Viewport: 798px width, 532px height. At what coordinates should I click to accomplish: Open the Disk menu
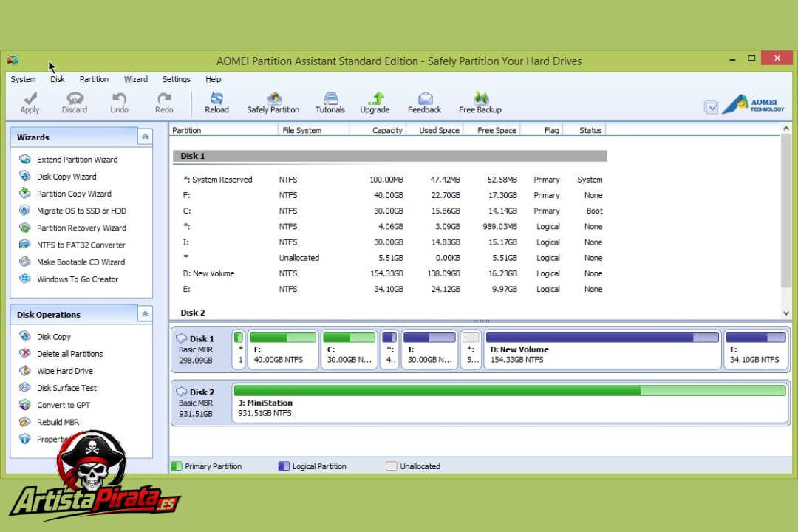(x=57, y=79)
